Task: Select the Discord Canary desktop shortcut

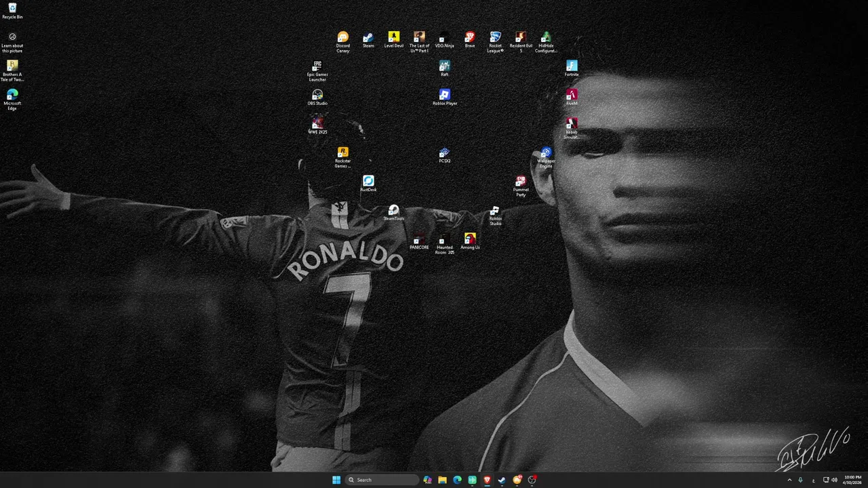Action: coord(343,42)
